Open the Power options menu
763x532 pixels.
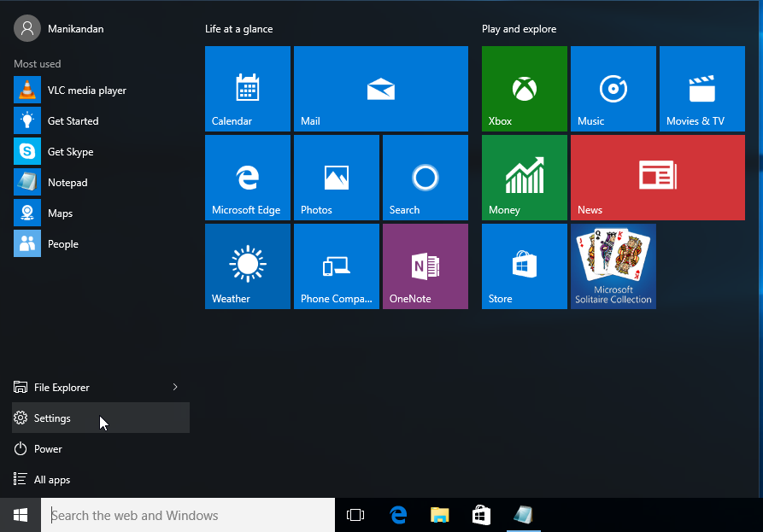(x=101, y=448)
